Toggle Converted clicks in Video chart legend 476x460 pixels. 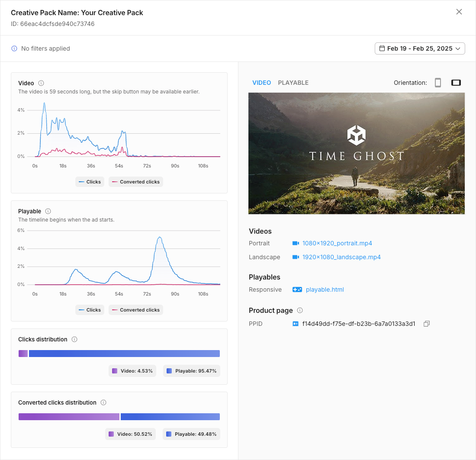click(136, 182)
